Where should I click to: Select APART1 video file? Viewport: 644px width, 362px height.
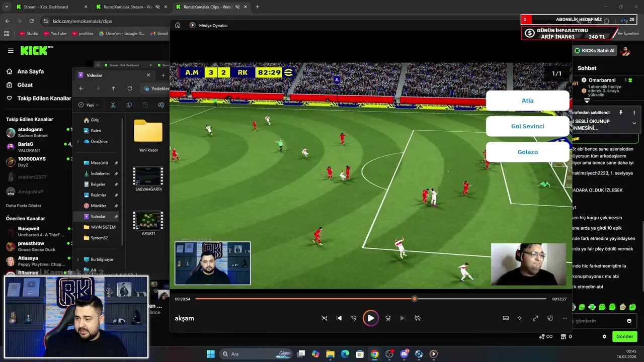pyautogui.click(x=148, y=223)
